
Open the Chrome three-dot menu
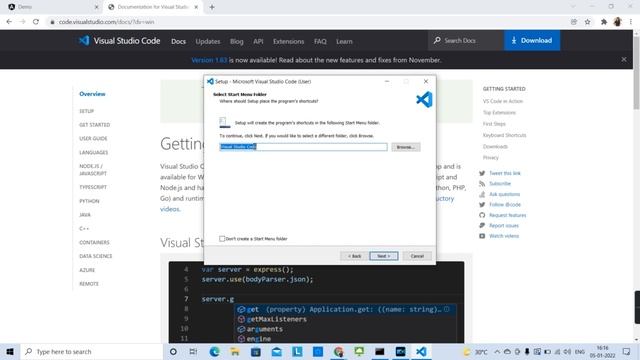pos(631,22)
